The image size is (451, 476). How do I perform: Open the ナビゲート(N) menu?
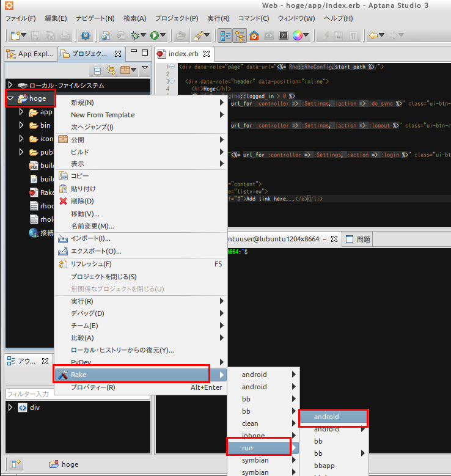point(95,18)
